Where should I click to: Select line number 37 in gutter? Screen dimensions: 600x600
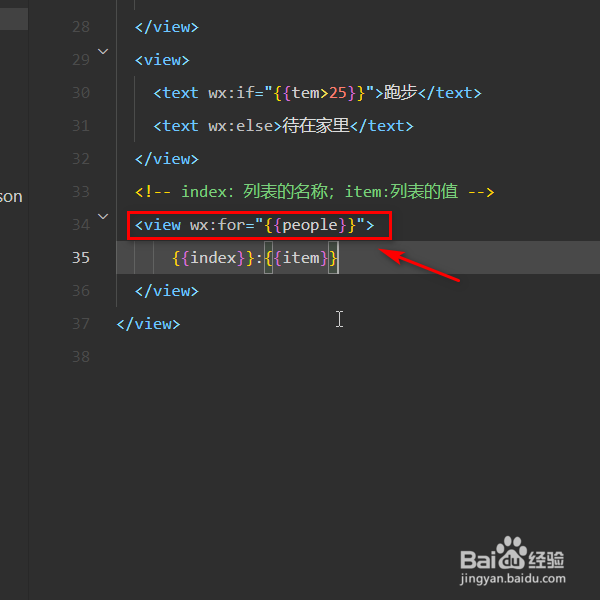point(81,324)
